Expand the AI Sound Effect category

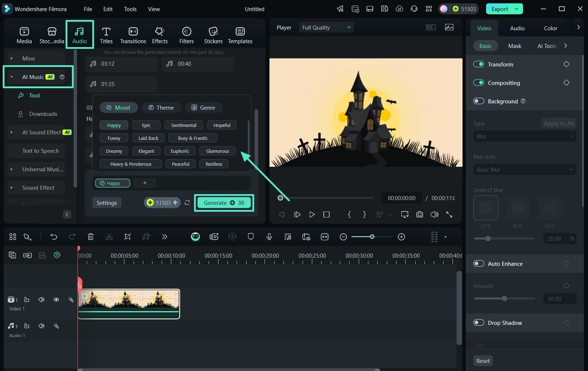pyautogui.click(x=12, y=133)
